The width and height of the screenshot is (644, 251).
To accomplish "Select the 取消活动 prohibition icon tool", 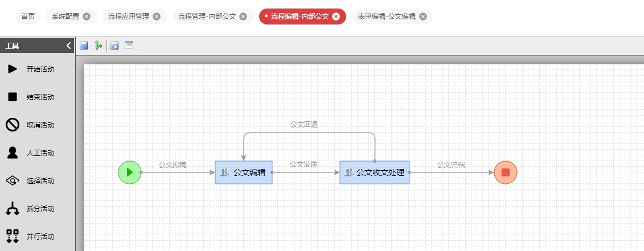I will (x=13, y=125).
